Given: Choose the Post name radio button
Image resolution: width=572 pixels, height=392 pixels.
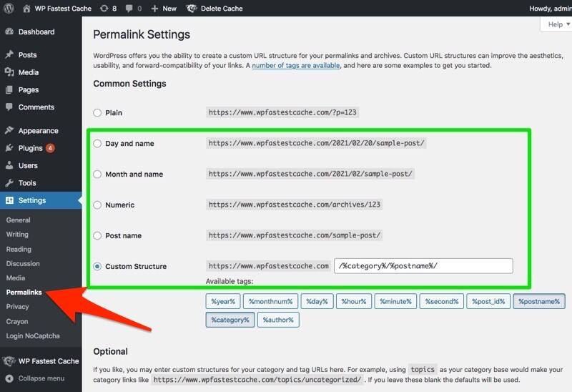Looking at the screenshot, I should point(97,236).
